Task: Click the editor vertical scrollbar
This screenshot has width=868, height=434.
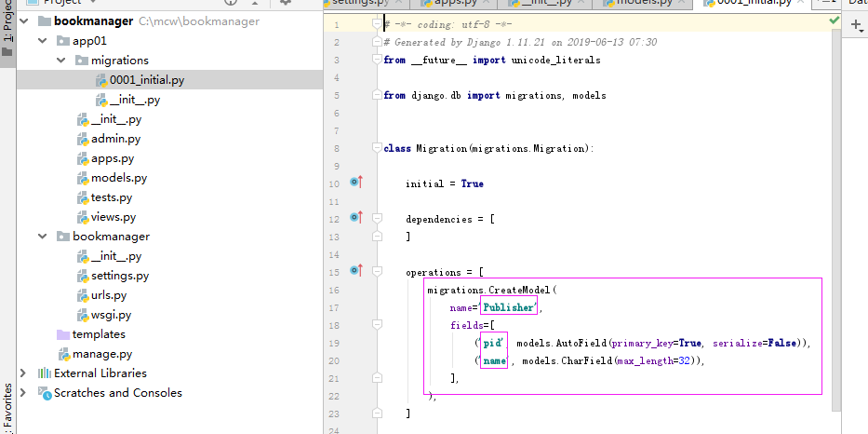Action: point(836,222)
